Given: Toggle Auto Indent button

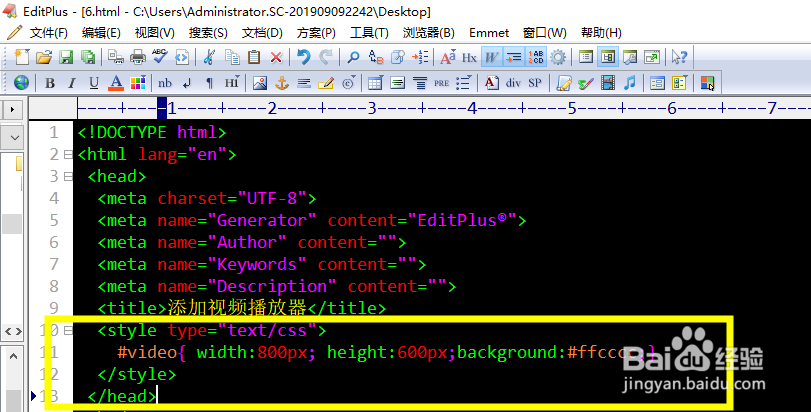Looking at the screenshot, I should 514,56.
